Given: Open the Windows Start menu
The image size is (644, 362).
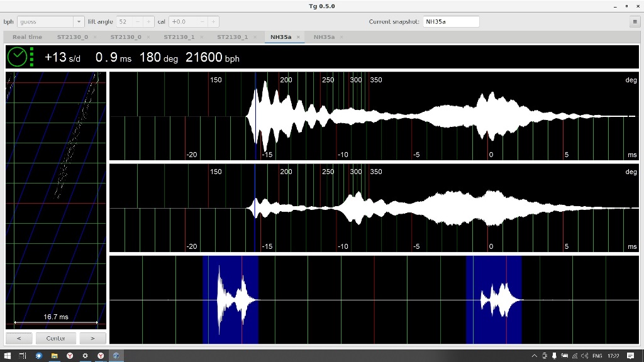Looking at the screenshot, I should point(7,356).
